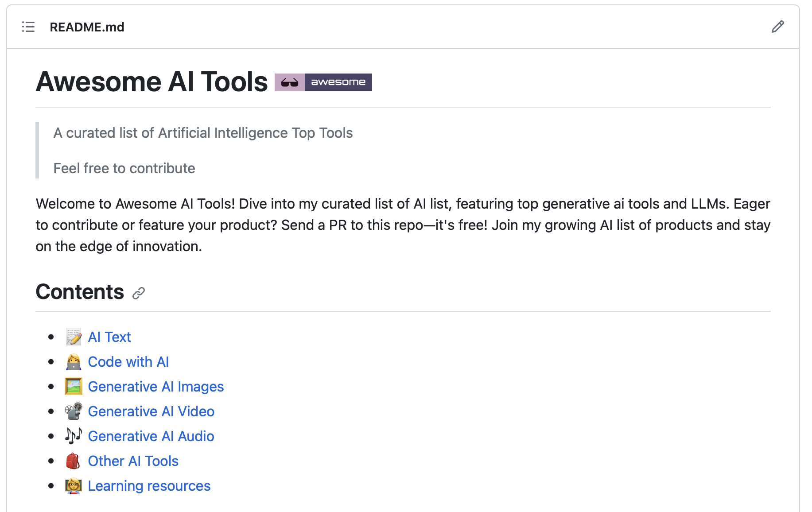This screenshot has height=512, width=812.
Task: Click the technologist emoji beside Code with AI
Action: point(74,362)
